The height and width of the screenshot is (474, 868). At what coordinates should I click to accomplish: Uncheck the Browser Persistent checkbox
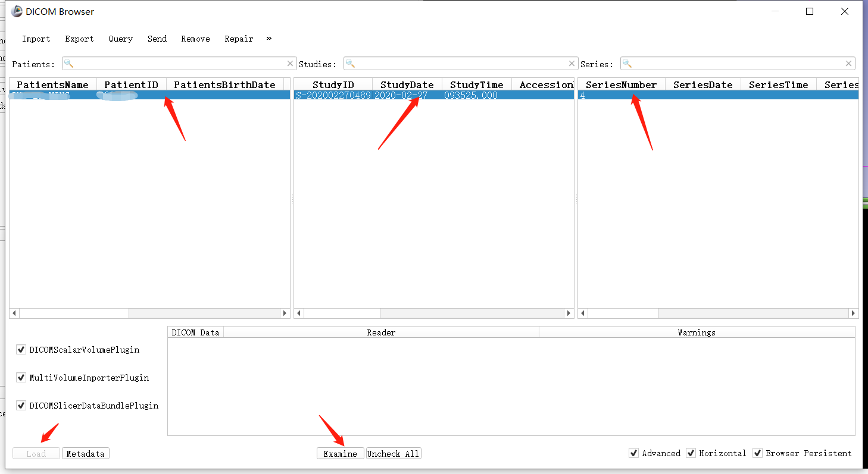pyautogui.click(x=757, y=453)
